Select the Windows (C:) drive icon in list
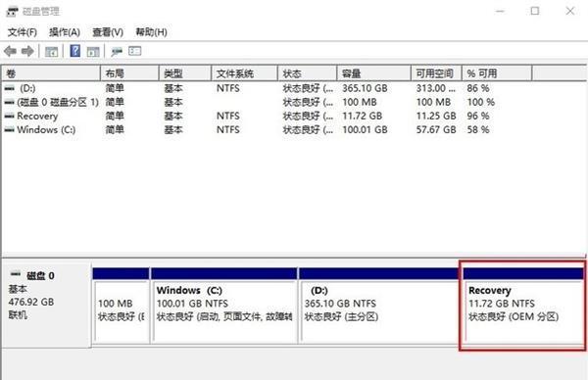The height and width of the screenshot is (380, 588). point(10,129)
